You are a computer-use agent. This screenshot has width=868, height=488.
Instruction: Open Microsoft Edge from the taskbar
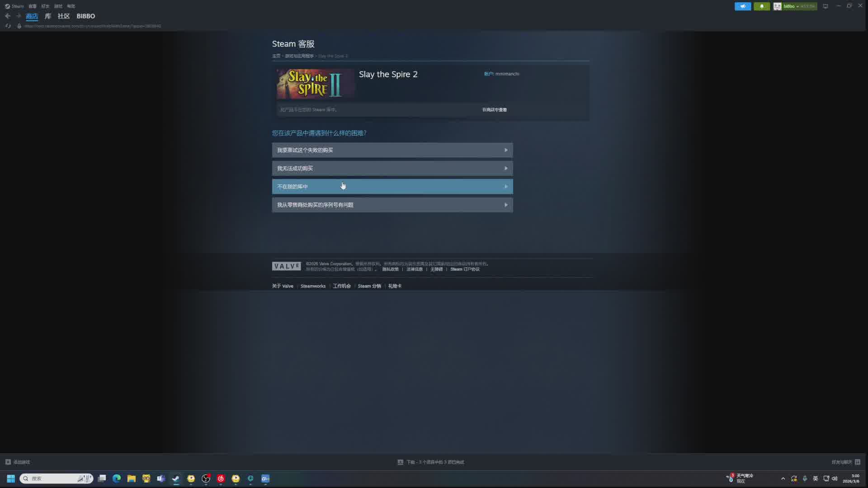coord(117,479)
